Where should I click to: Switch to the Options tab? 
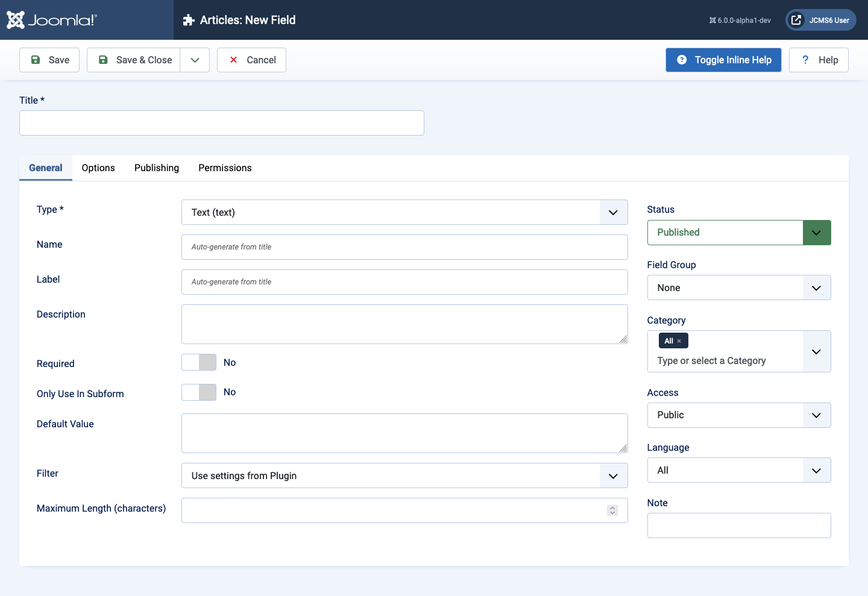[x=98, y=168]
